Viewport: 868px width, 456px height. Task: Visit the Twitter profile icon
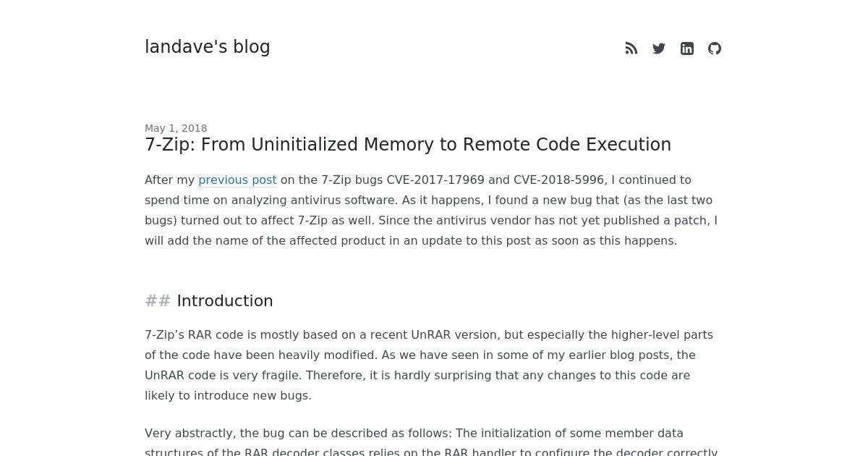659,48
